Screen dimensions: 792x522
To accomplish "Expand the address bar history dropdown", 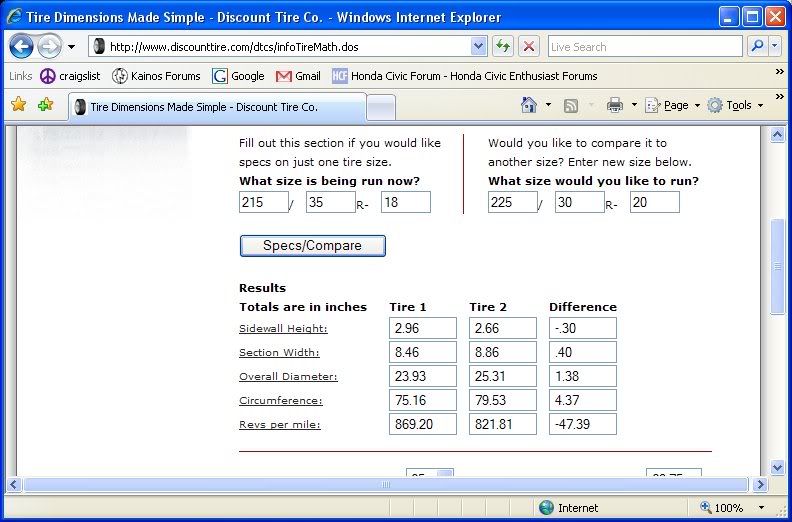I will click(479, 47).
